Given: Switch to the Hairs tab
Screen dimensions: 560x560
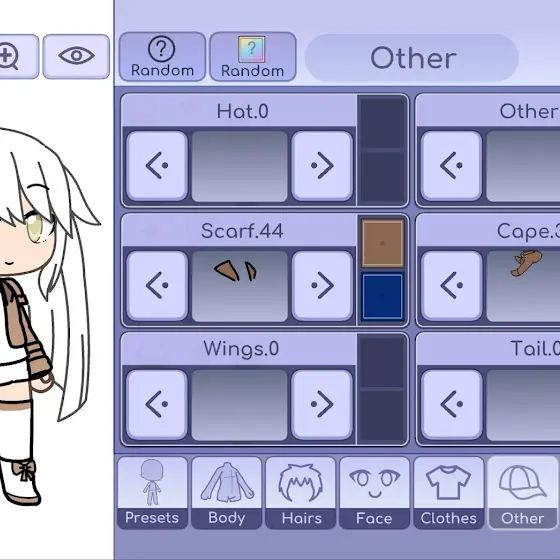Looking at the screenshot, I should point(301,492).
